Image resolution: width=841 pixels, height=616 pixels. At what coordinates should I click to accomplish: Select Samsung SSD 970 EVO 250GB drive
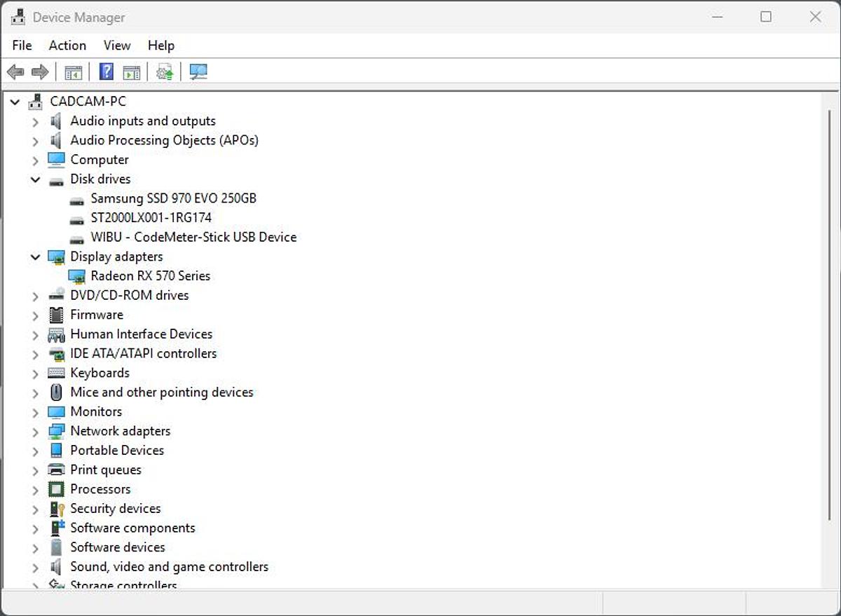(173, 198)
